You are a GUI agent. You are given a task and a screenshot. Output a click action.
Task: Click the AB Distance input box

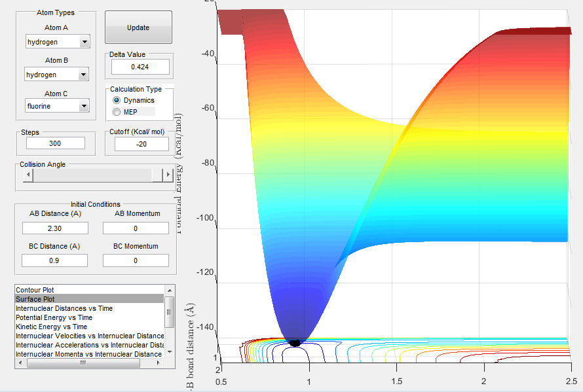[55, 228]
